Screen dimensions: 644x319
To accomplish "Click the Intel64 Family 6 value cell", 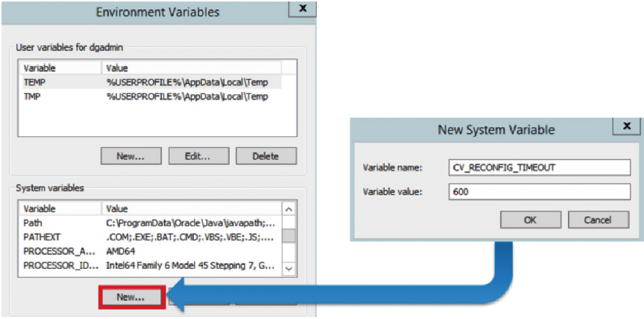I will pyautogui.click(x=191, y=265).
